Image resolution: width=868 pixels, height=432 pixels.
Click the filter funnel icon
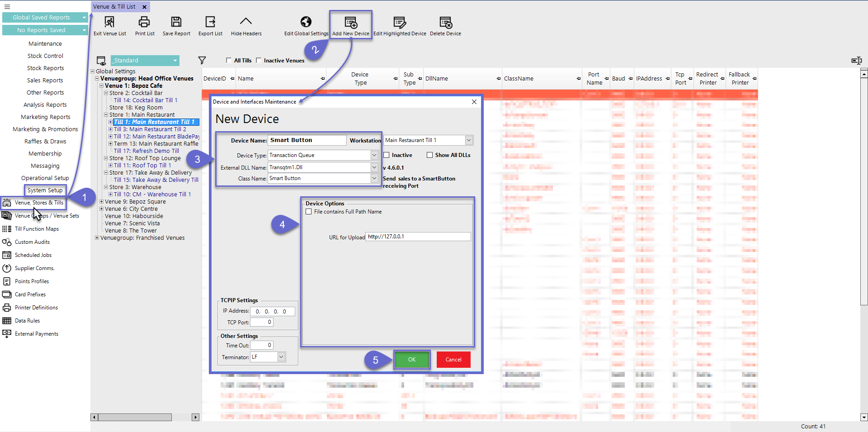tap(202, 60)
